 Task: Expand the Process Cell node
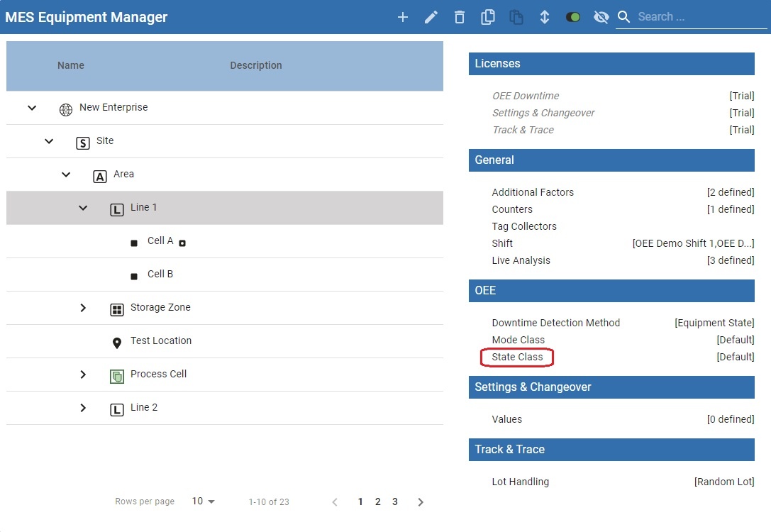[x=83, y=375]
